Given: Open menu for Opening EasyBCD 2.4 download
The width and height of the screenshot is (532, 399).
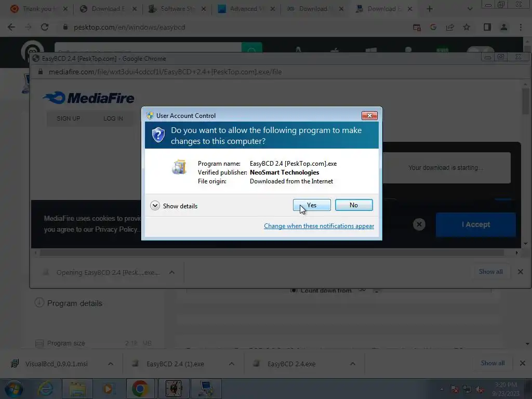Looking at the screenshot, I should (171, 272).
